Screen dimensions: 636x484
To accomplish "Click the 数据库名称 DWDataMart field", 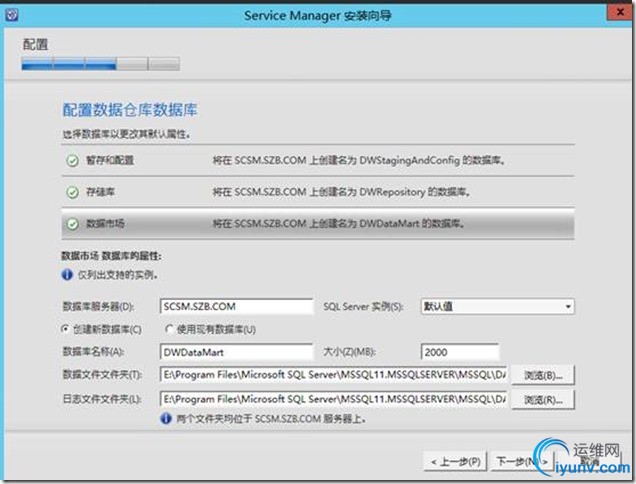I will (236, 352).
